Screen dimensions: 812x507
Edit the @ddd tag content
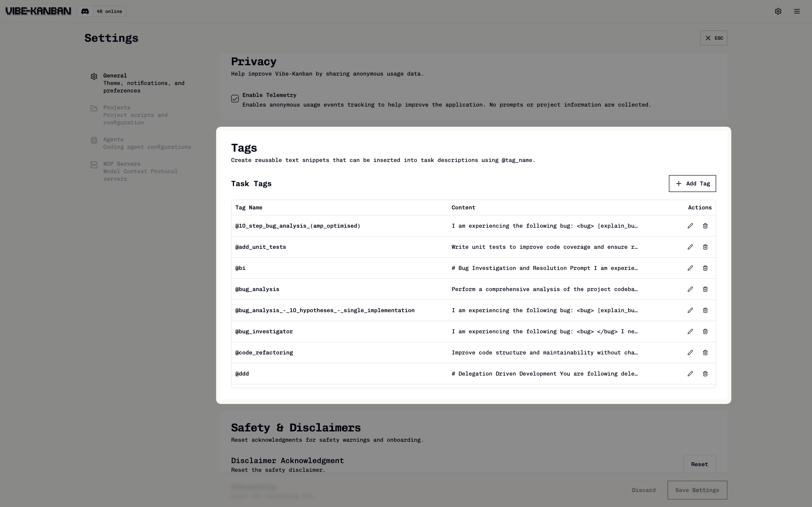point(690,373)
